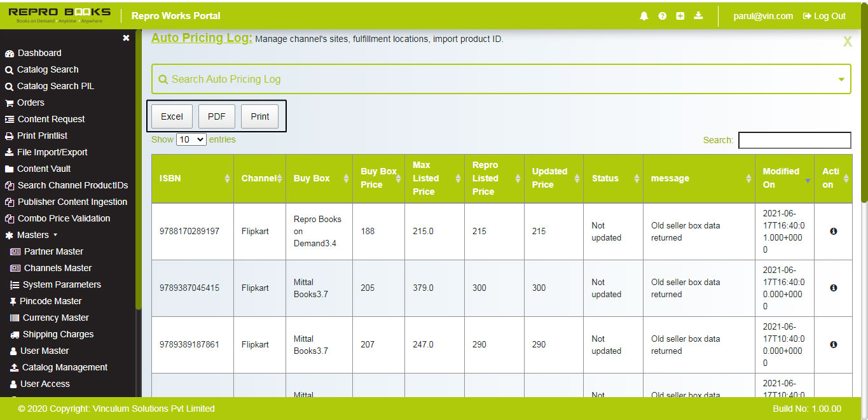The height and width of the screenshot is (420, 868).
Task: Click the plus square icon in header
Action: tap(680, 16)
